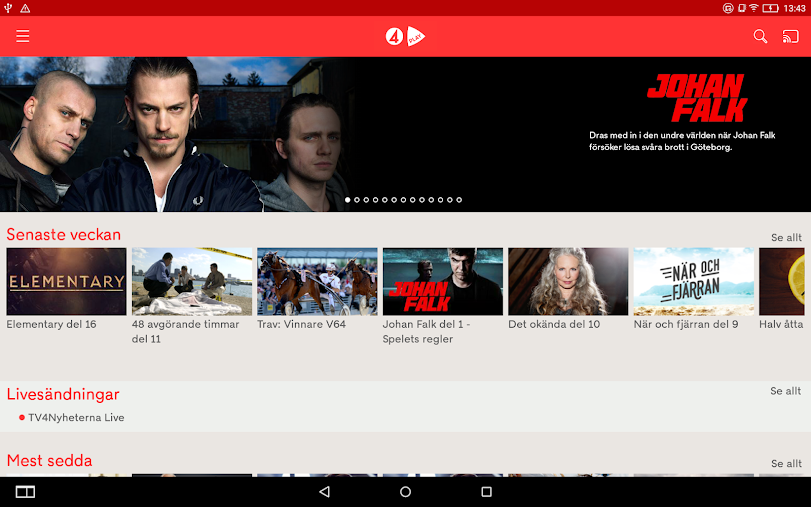Image resolution: width=811 pixels, height=507 pixels.
Task: Open the Elementary thumbnail
Action: click(x=66, y=281)
